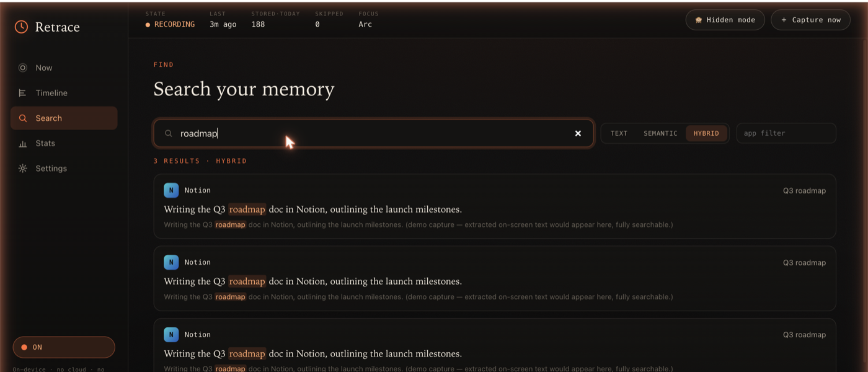
Task: Click the Timeline sidebar icon
Action: coord(23,93)
